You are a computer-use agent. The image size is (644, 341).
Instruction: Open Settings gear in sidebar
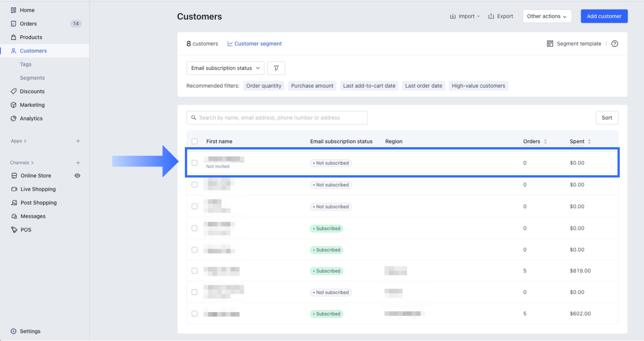click(x=14, y=331)
